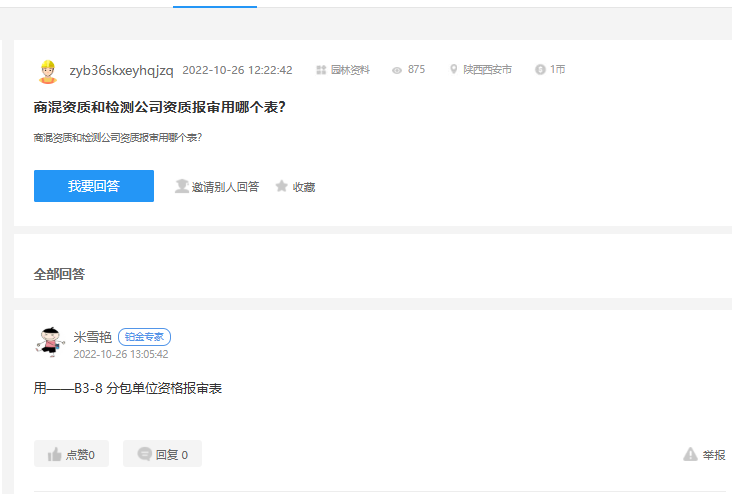Click 米雪艳's cartoon avatar
732x494 pixels.
[49, 342]
